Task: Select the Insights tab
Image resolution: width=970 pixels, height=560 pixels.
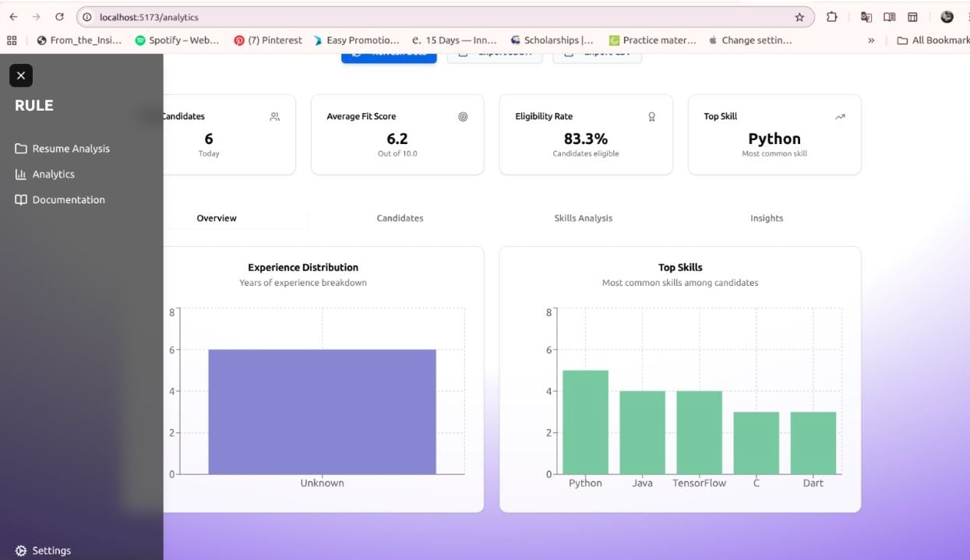Action: (x=766, y=218)
